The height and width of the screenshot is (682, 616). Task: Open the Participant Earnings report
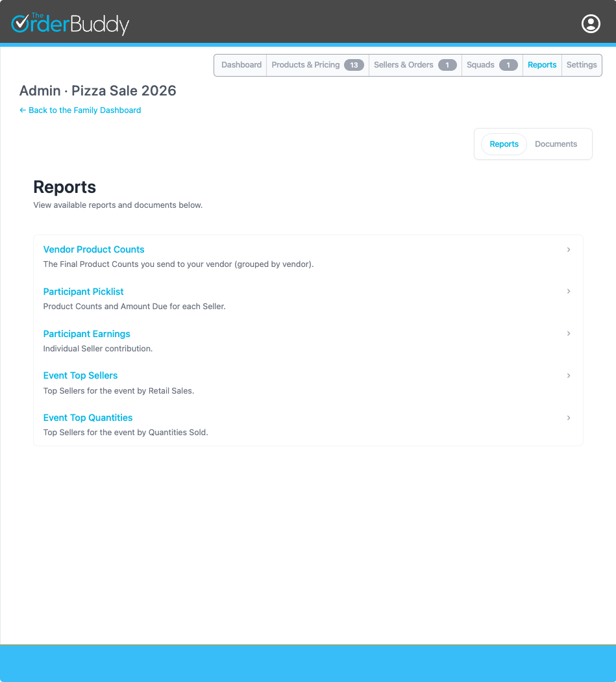[x=86, y=333]
